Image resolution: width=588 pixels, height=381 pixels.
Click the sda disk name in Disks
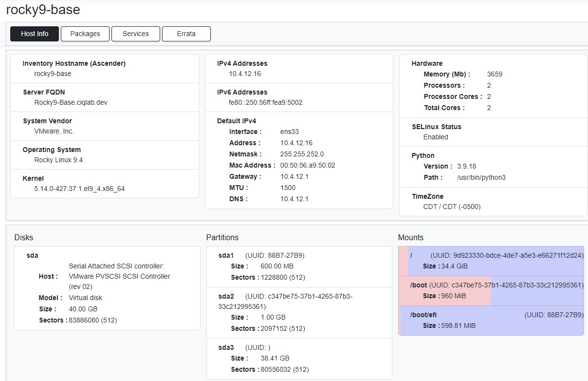click(x=32, y=255)
